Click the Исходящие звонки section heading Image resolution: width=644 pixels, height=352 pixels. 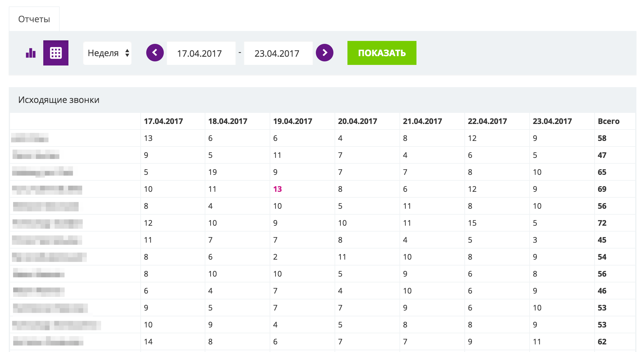[59, 100]
